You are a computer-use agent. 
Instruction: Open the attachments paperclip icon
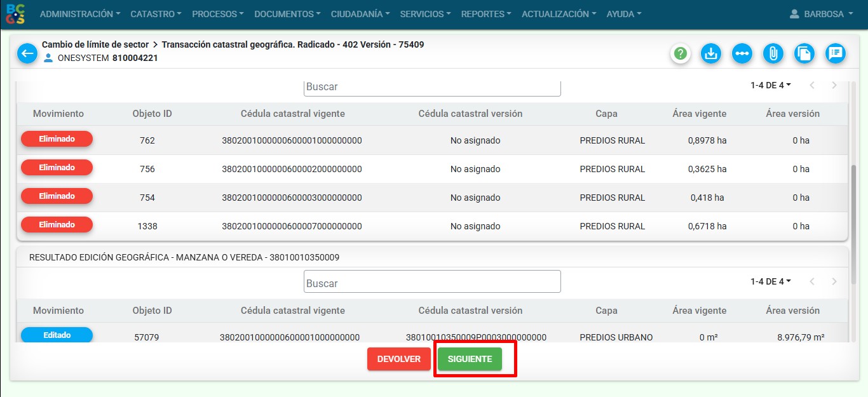773,53
